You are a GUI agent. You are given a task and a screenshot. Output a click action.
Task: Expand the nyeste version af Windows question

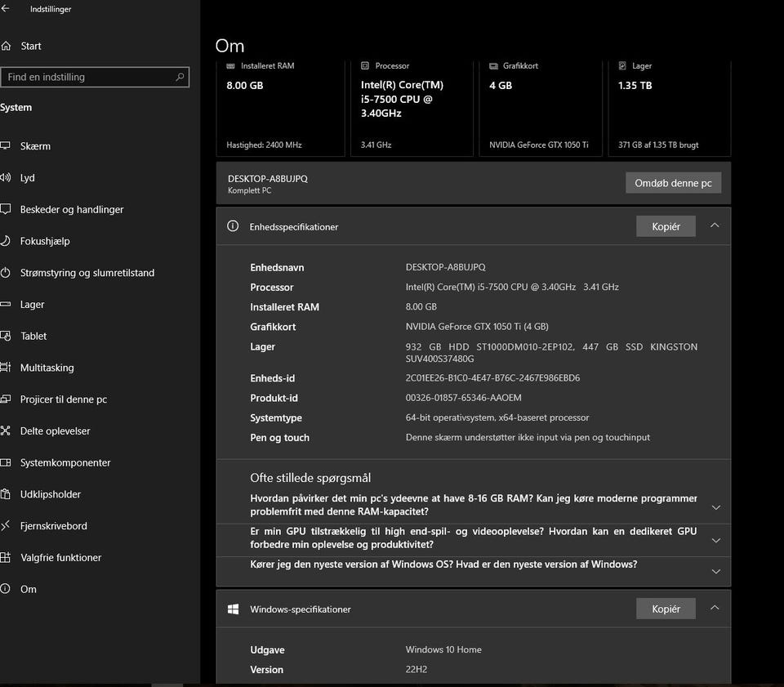pos(716,572)
